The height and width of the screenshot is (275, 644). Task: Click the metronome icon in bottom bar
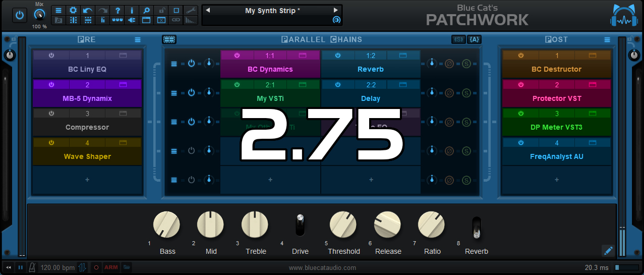coord(32,267)
